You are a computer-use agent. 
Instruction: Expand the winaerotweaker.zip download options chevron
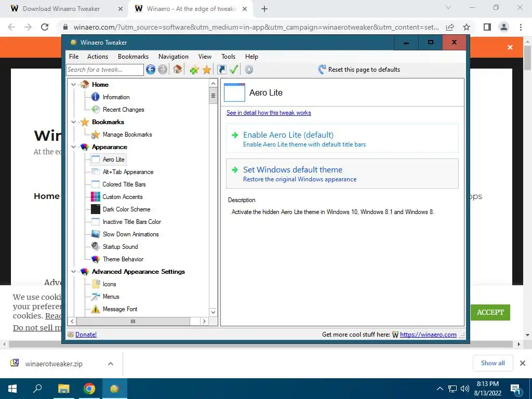(110, 364)
